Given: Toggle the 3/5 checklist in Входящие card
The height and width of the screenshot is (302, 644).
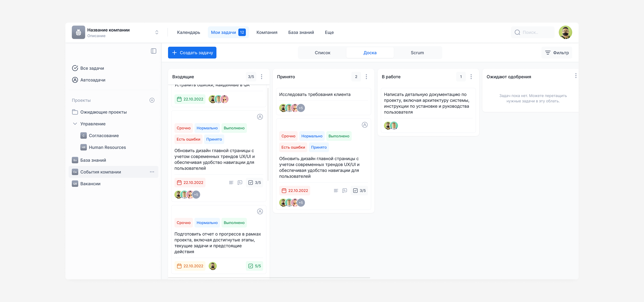Looking at the screenshot, I should coord(255,183).
